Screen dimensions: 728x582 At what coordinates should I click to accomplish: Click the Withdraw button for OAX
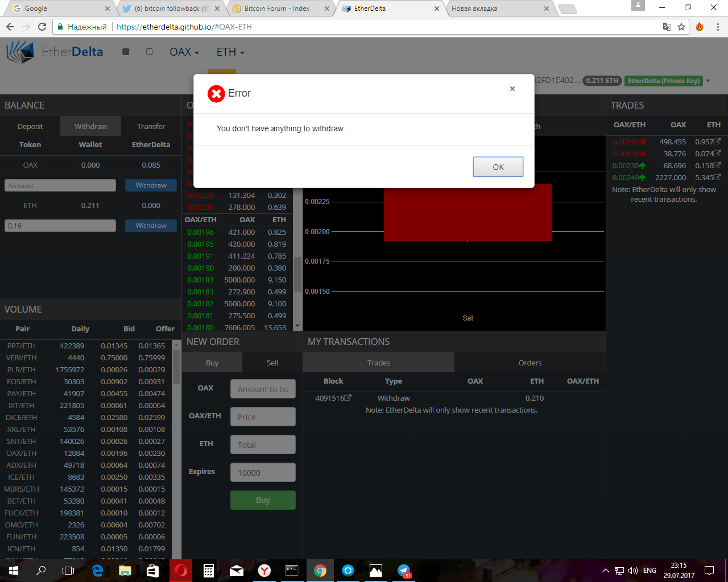(x=151, y=185)
